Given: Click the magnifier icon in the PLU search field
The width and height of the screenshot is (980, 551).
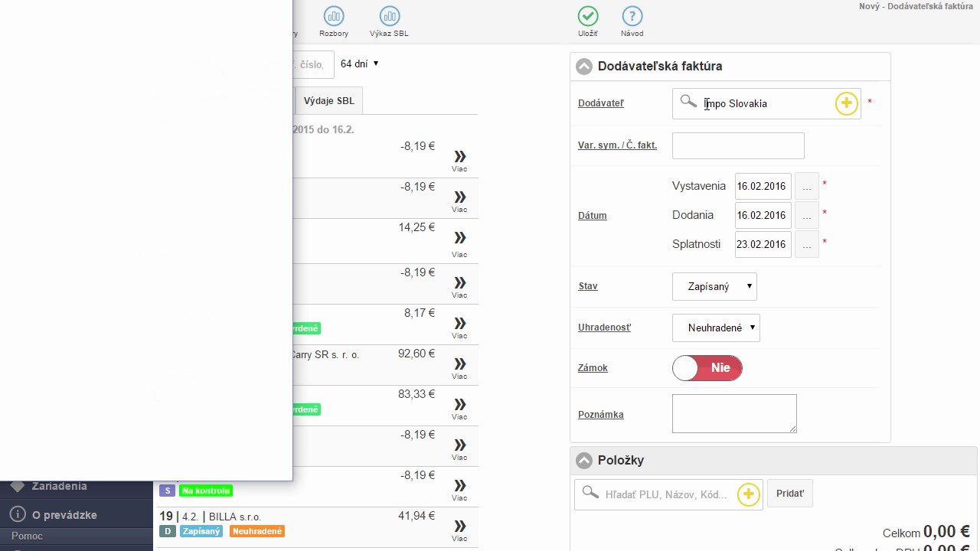Looking at the screenshot, I should point(590,493).
